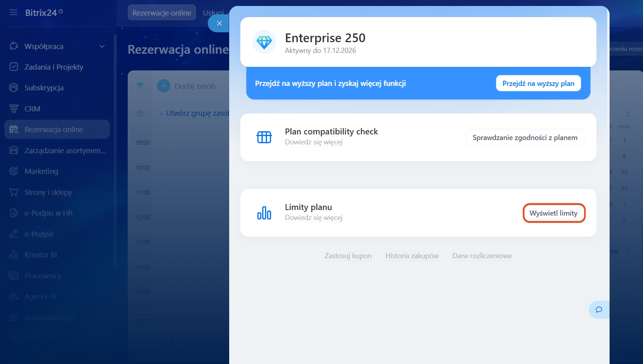Open CRM from the sidebar
Image resolution: width=643 pixels, height=364 pixels.
tap(32, 109)
